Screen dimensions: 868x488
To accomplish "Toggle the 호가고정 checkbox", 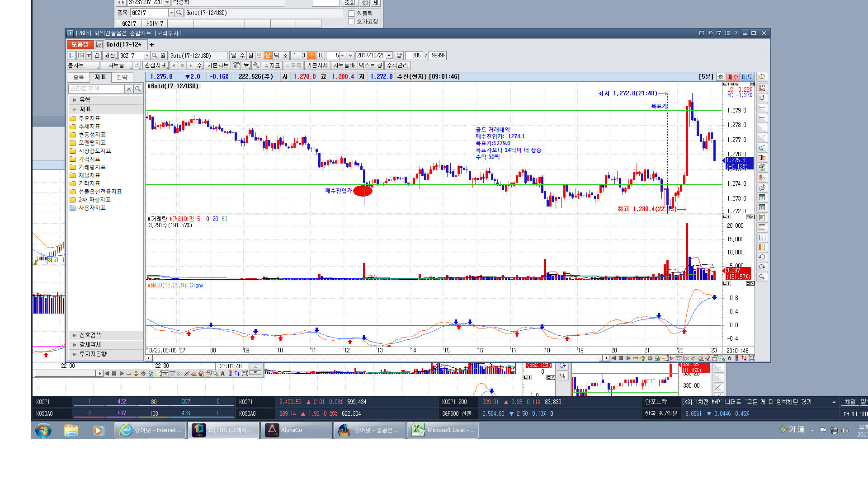I will (351, 21).
